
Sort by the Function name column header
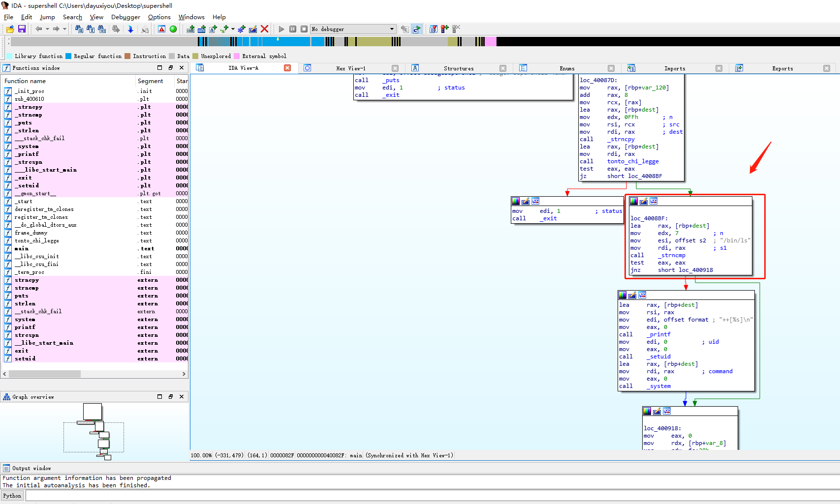click(x=68, y=81)
